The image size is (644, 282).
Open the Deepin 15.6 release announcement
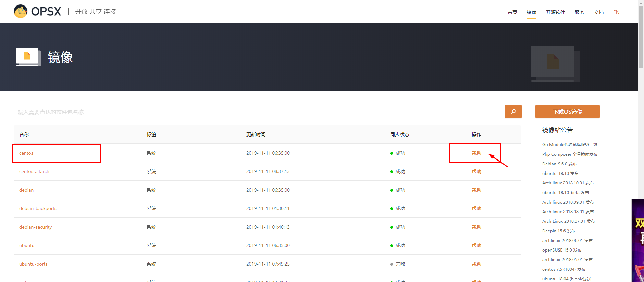tap(558, 231)
